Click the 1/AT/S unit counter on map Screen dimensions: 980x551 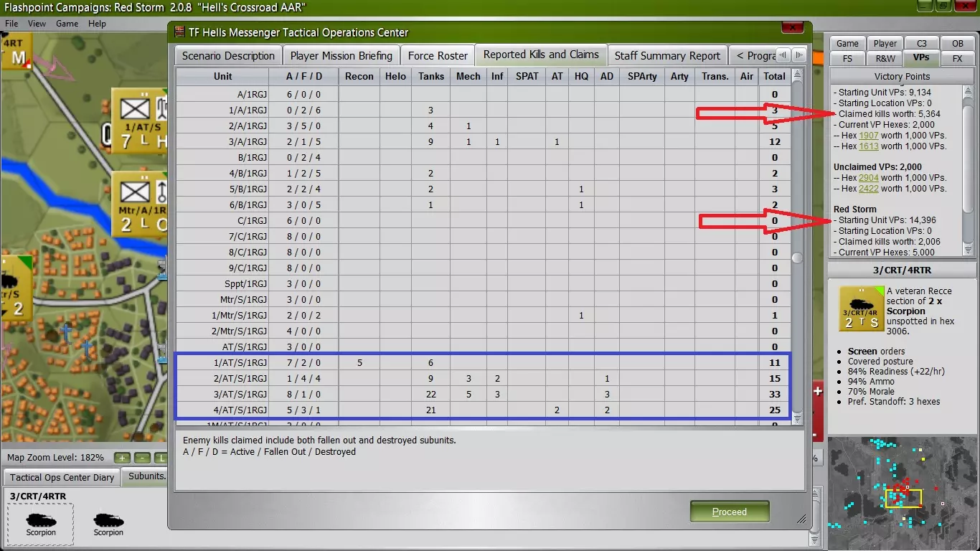tap(140, 121)
